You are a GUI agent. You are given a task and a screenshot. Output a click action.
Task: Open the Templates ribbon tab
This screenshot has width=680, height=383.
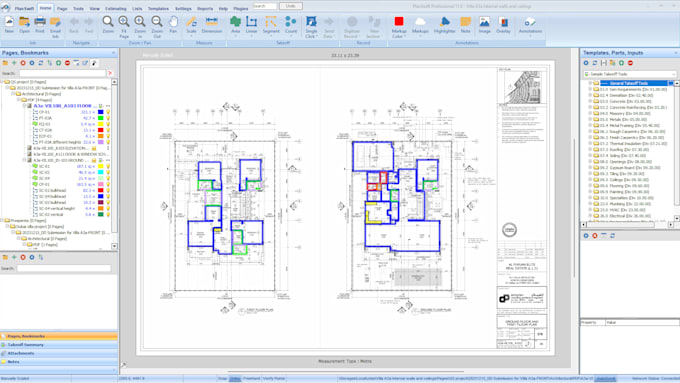coord(158,9)
